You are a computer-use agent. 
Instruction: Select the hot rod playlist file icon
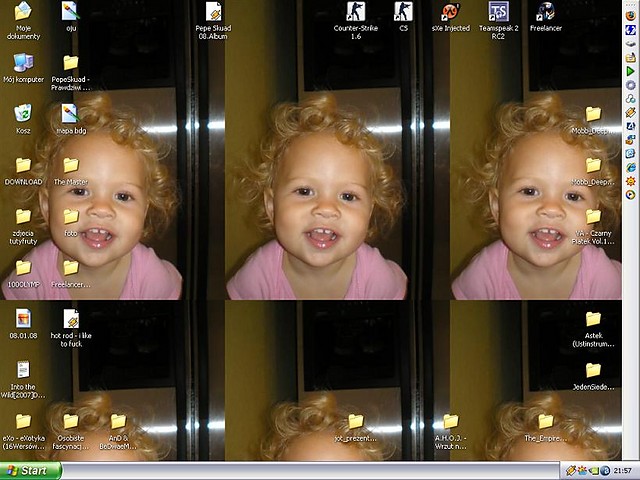pos(71,328)
